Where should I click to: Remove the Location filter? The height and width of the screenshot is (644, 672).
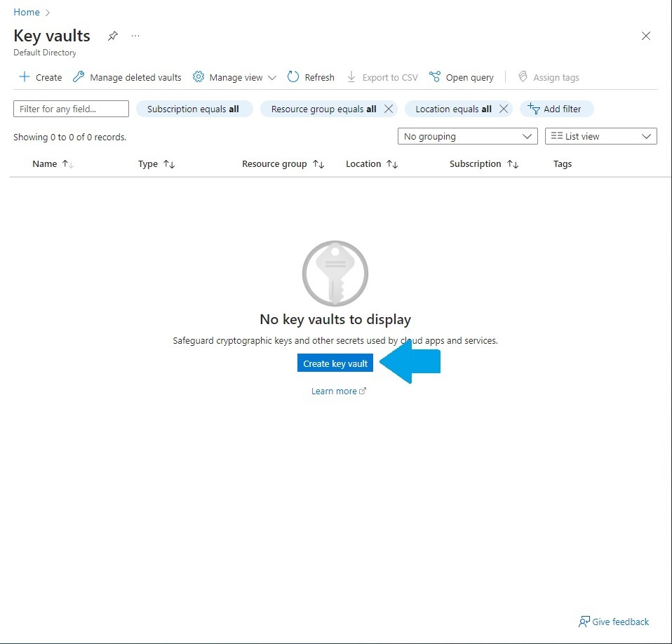(x=504, y=109)
